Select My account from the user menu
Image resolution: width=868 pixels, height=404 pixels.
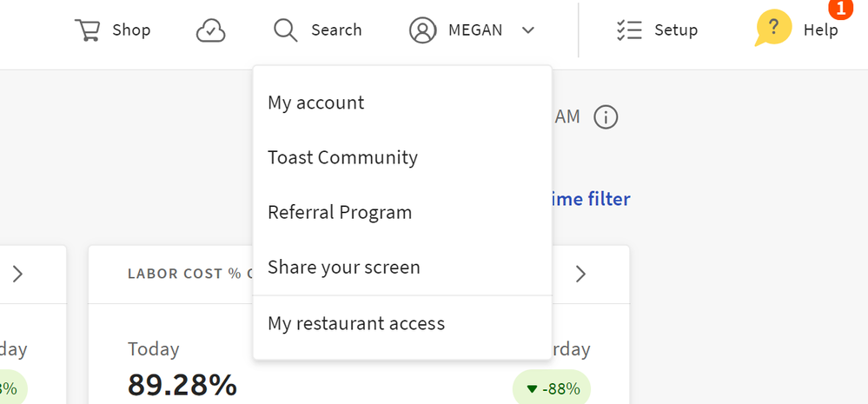pos(316,103)
